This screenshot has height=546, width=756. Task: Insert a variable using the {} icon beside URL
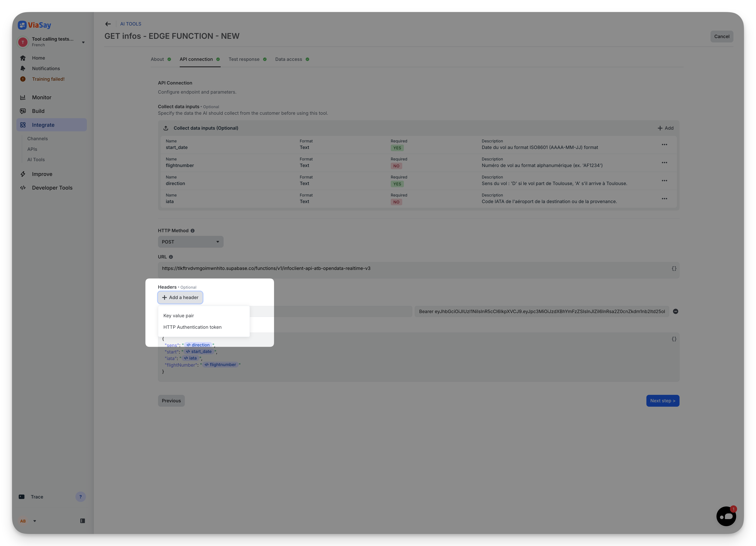674,268
